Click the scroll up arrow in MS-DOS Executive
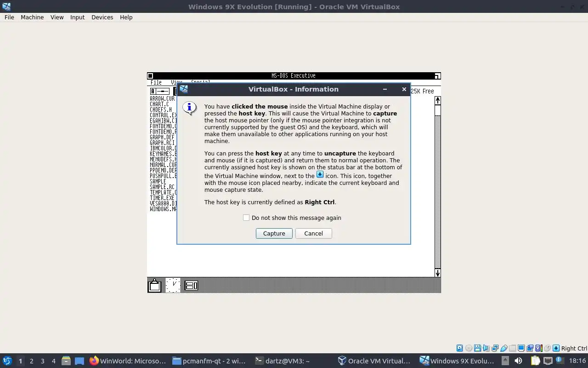This screenshot has width=588, height=368. click(x=438, y=100)
